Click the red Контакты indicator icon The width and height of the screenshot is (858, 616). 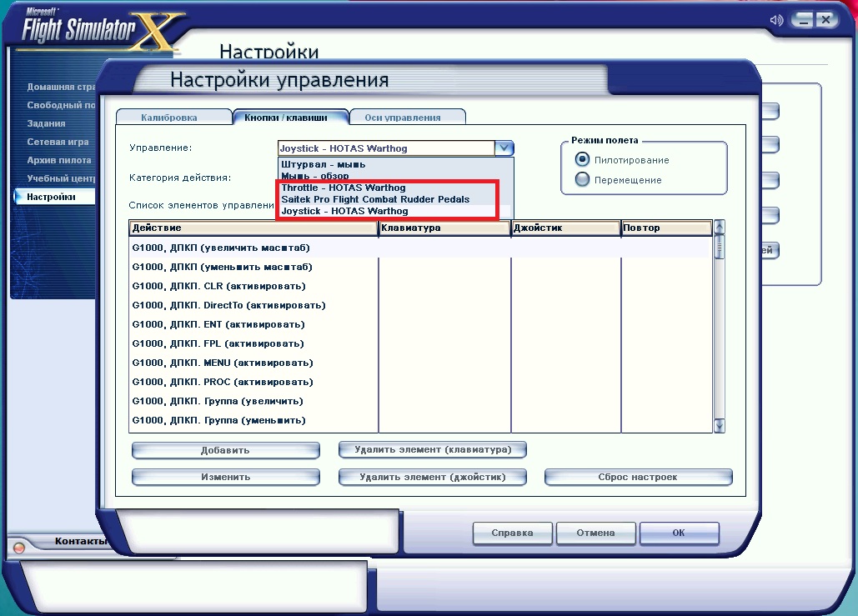[x=18, y=547]
